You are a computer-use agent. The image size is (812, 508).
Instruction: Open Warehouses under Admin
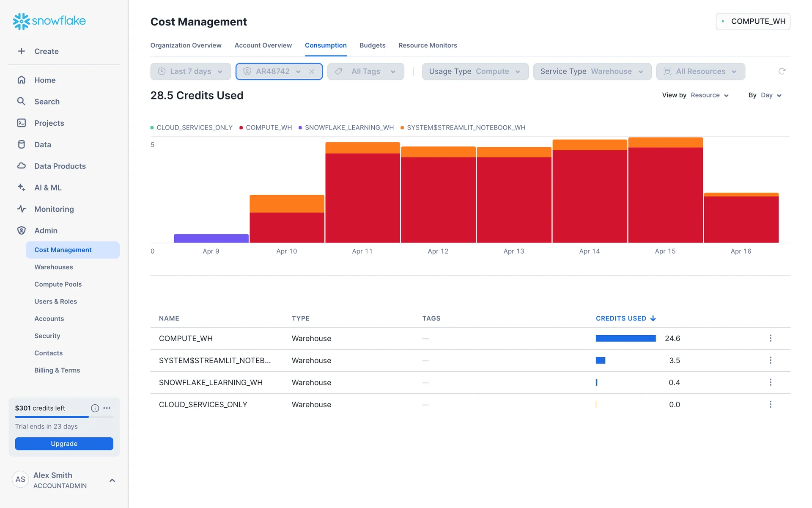[x=54, y=267]
